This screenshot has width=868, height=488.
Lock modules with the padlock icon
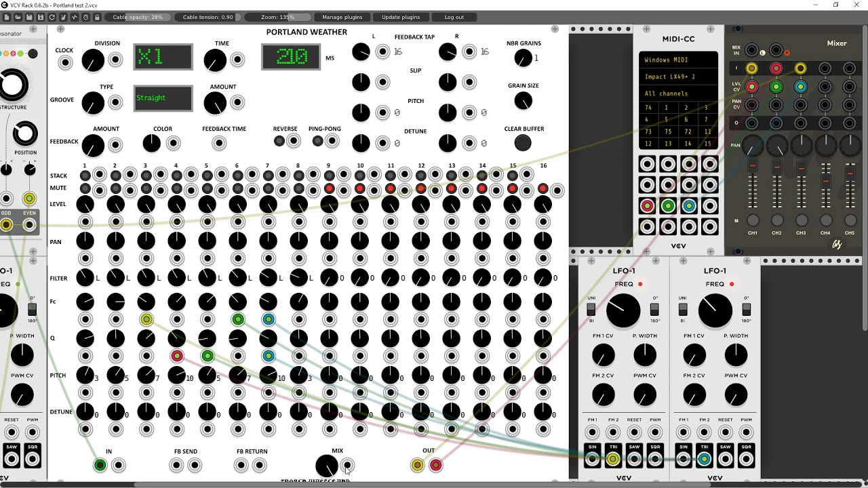(x=97, y=17)
